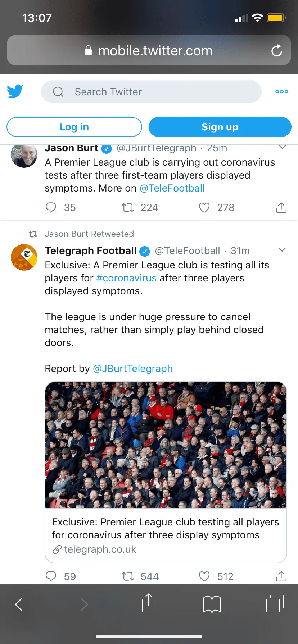Reload the page in Safari
The height and width of the screenshot is (644, 298).
[x=276, y=51]
